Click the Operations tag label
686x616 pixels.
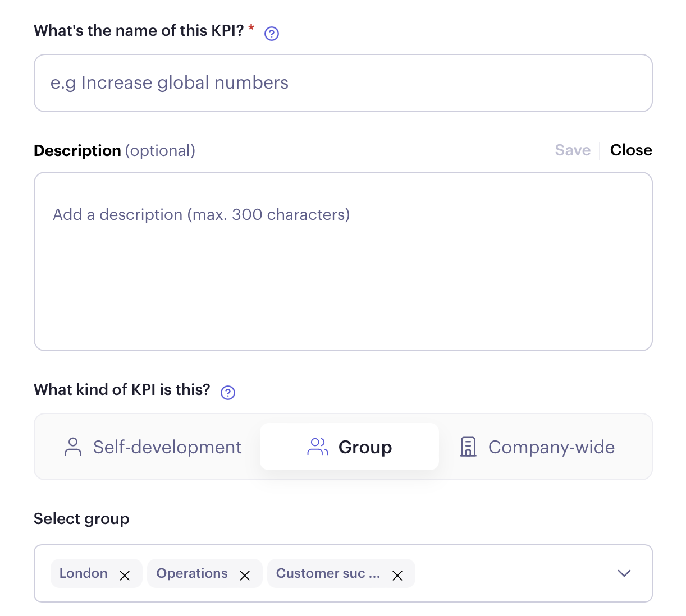(x=192, y=573)
